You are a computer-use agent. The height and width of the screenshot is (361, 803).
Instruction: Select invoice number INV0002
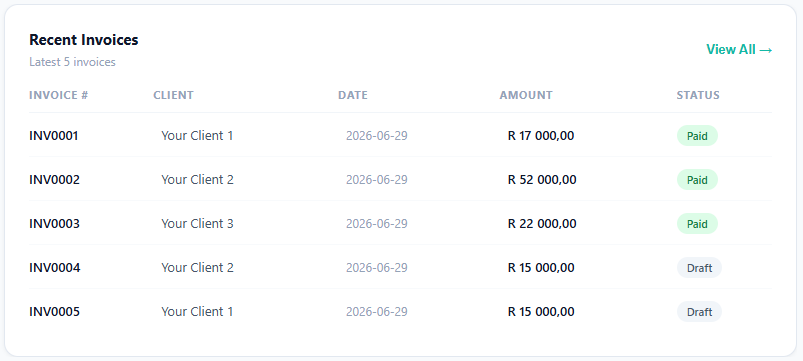[54, 180]
